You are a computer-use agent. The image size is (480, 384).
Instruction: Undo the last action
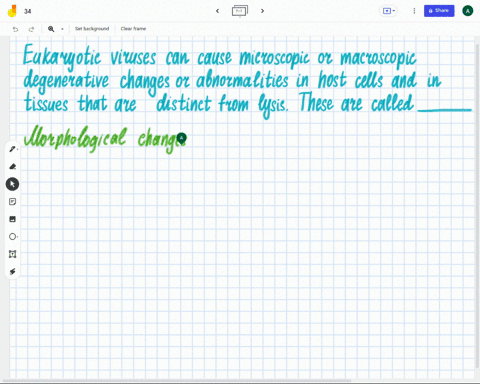tap(15, 29)
